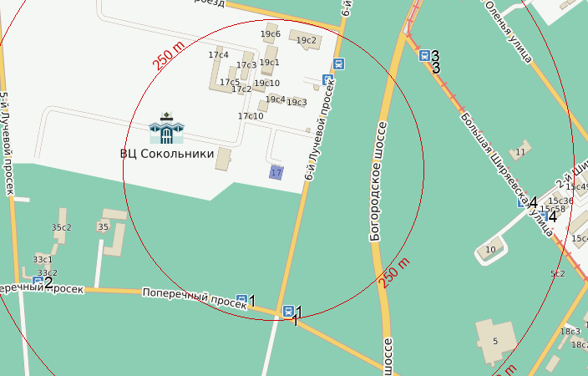Viewport: 588px width, 376px height.
Task: Select the bus stop closest to building 19с2
Action: (338, 64)
